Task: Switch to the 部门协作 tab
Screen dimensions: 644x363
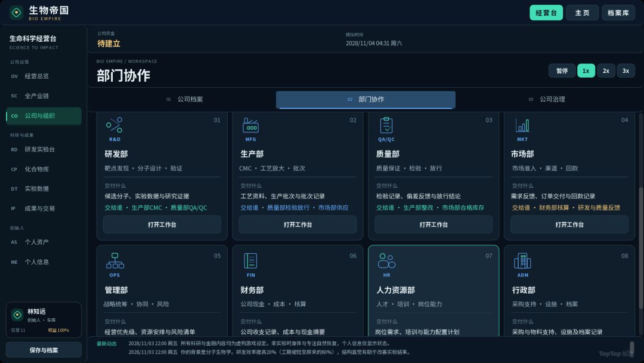Action: click(x=366, y=100)
